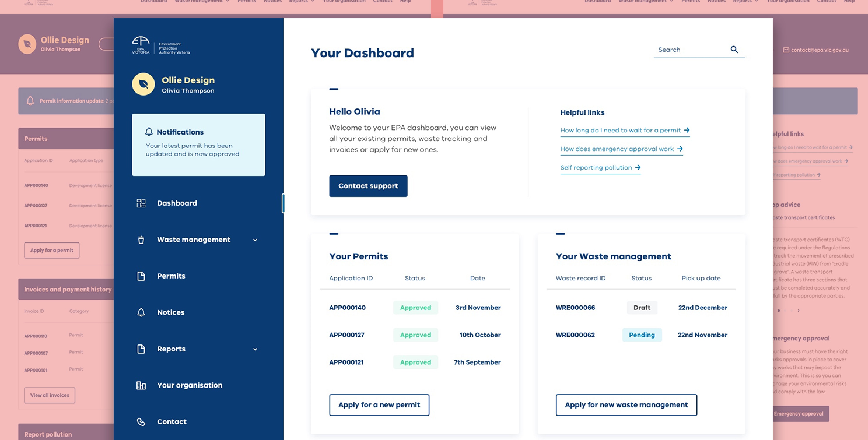
Task: Click the Dashboard grid icon in sidebar
Action: click(141, 203)
